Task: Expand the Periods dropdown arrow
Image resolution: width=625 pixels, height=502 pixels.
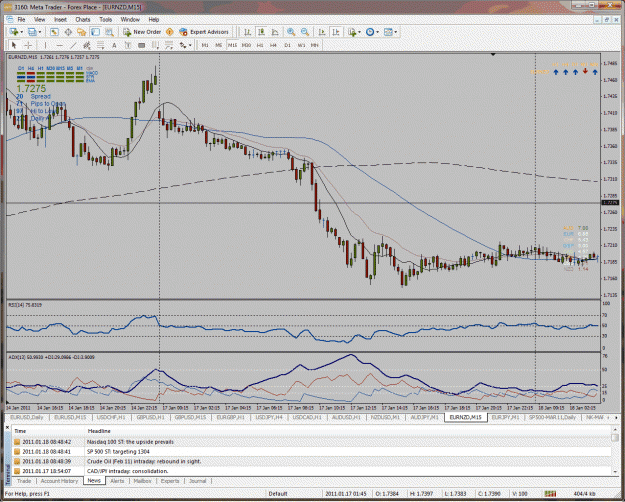Action: point(377,32)
